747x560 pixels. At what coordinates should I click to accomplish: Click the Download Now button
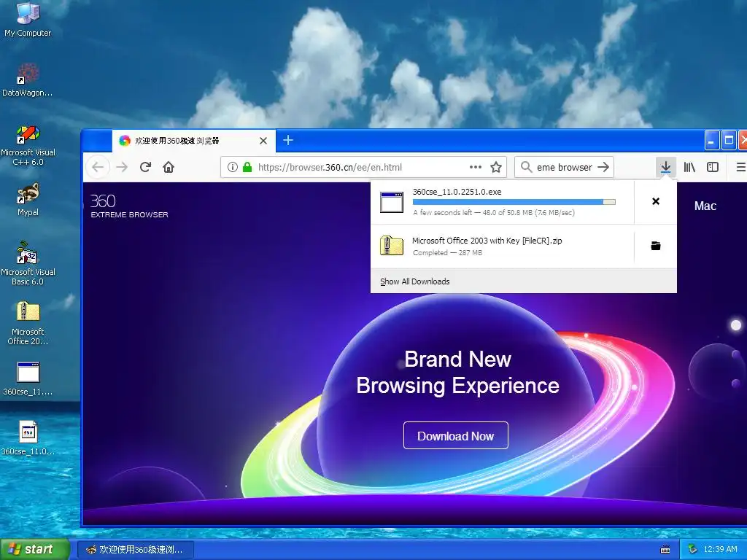click(455, 435)
